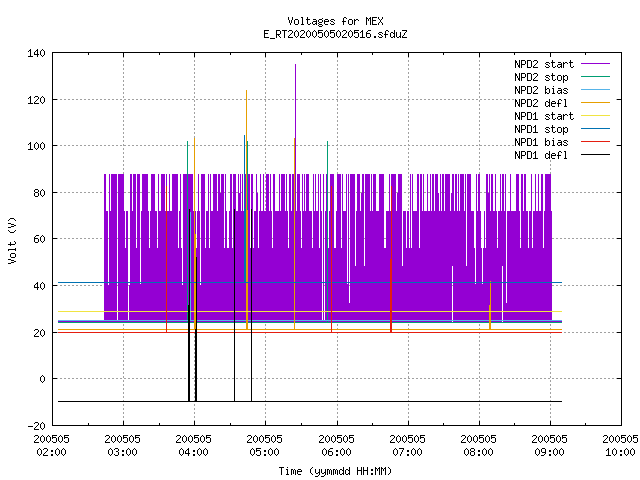640x480 pixels.
Task: Click the 'NPD1 stop' legend label
Action: coord(541,129)
